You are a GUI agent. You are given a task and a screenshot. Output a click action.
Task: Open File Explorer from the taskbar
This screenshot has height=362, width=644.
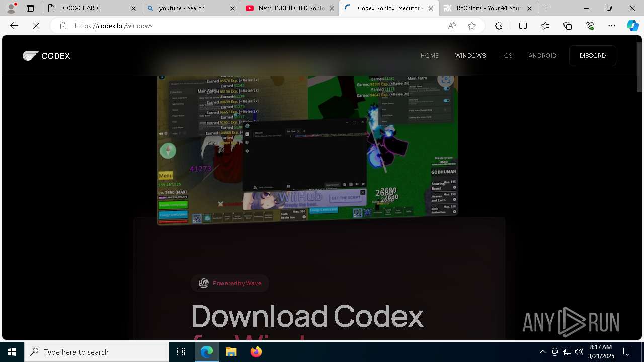pos(231,352)
